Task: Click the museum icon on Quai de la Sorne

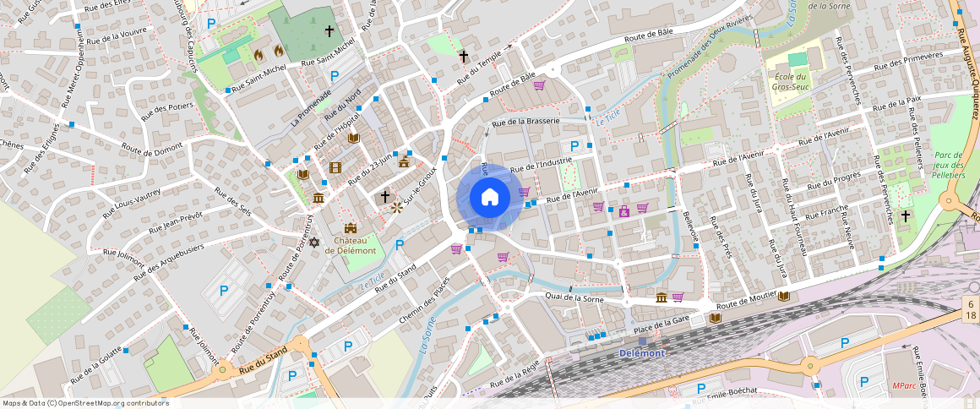Action: pos(661,297)
